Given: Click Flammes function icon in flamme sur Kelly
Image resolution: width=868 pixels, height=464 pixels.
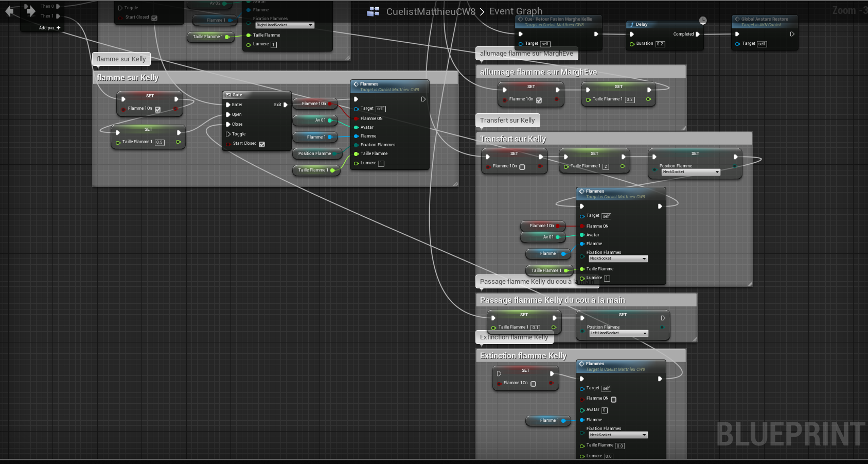Looking at the screenshot, I should tap(356, 84).
